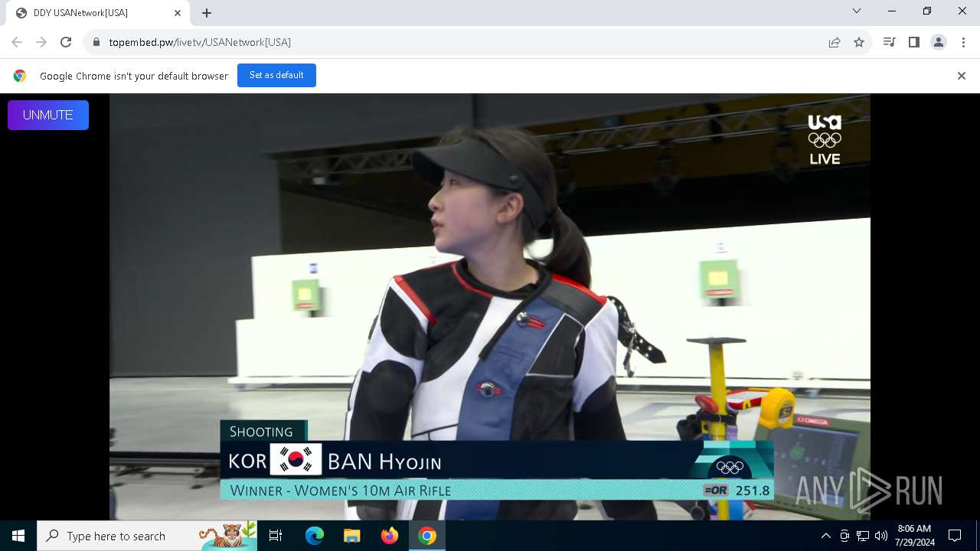Open File Explorer from taskbar
The image size is (980, 551).
point(352,536)
